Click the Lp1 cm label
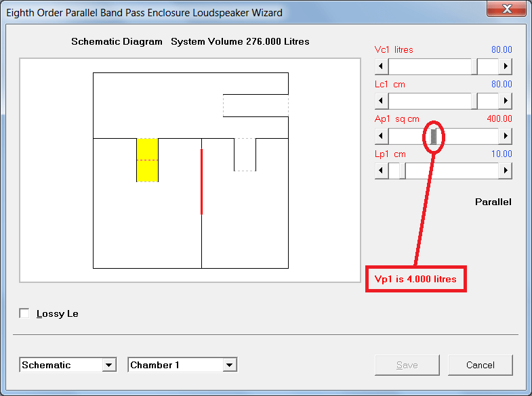Viewport: 532px width, 396px height. coord(390,154)
